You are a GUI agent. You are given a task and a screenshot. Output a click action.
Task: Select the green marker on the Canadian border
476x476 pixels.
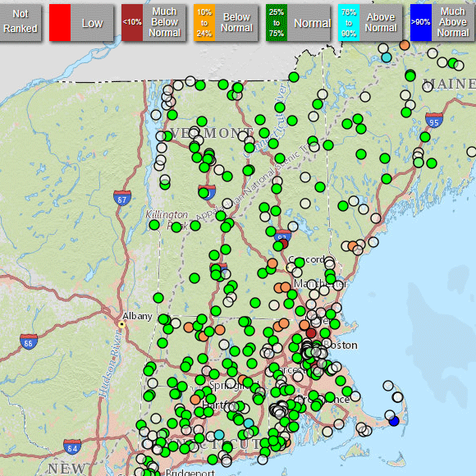[294, 77]
